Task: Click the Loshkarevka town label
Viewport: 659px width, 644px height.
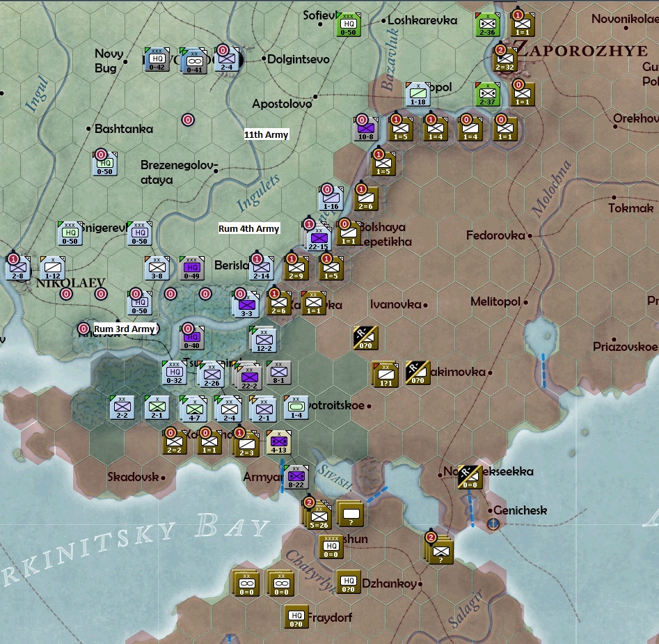Action: click(x=422, y=19)
